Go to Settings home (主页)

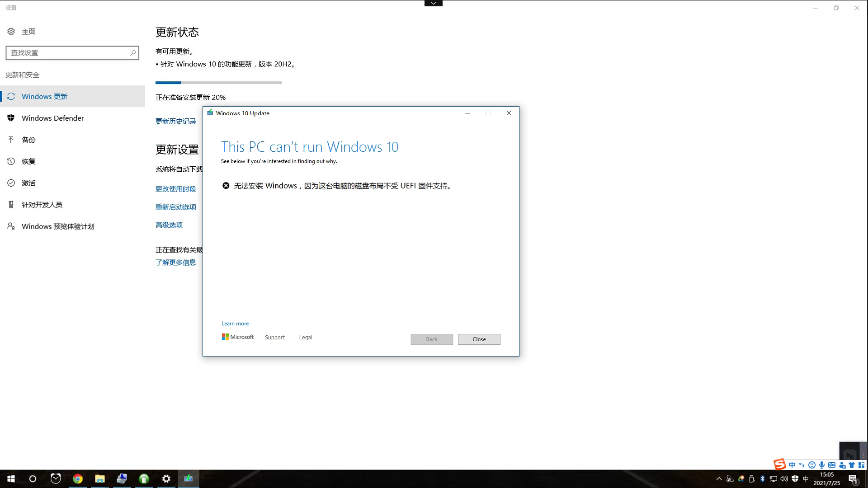click(28, 32)
